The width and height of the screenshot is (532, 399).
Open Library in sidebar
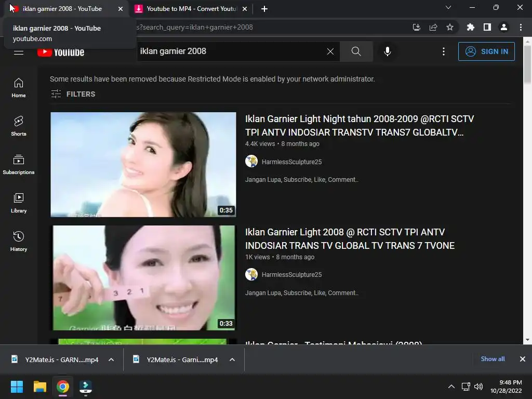pyautogui.click(x=19, y=203)
